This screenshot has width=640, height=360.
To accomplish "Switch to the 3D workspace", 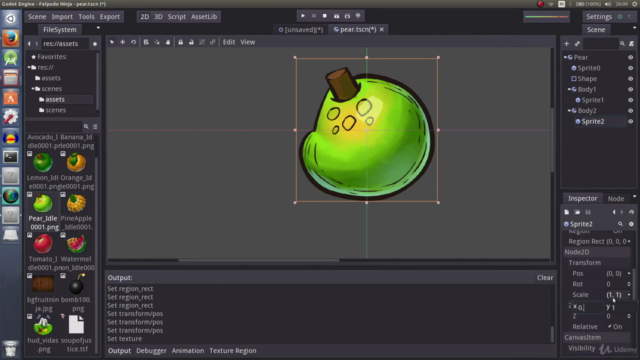I will (158, 17).
